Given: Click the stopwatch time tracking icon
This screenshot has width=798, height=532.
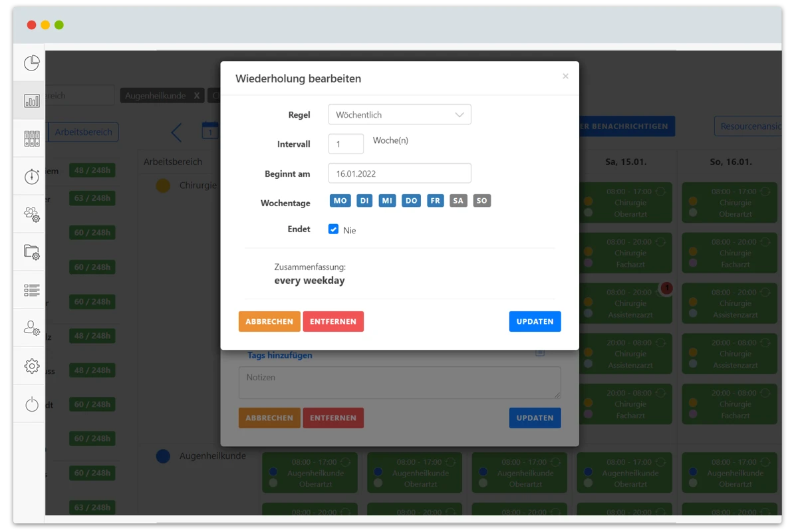Looking at the screenshot, I should (31, 176).
